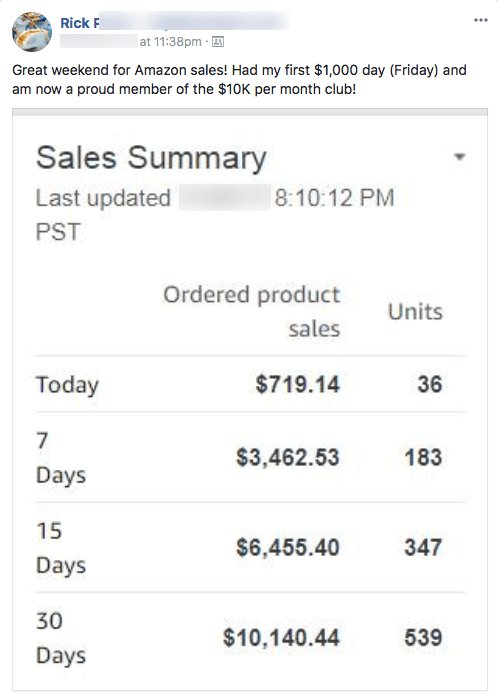
Task: Click the Sales Summary heading
Action: click(151, 158)
